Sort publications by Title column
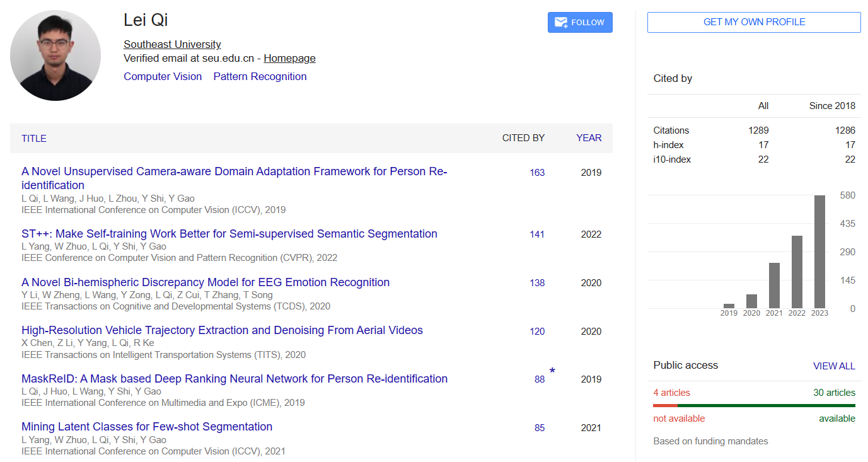This screenshot has height=462, width=868. (34, 139)
